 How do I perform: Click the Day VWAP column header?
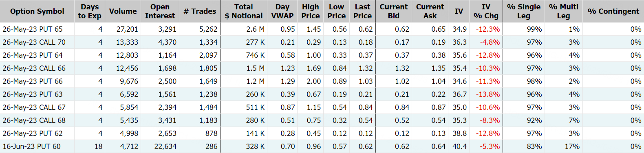click(x=282, y=11)
